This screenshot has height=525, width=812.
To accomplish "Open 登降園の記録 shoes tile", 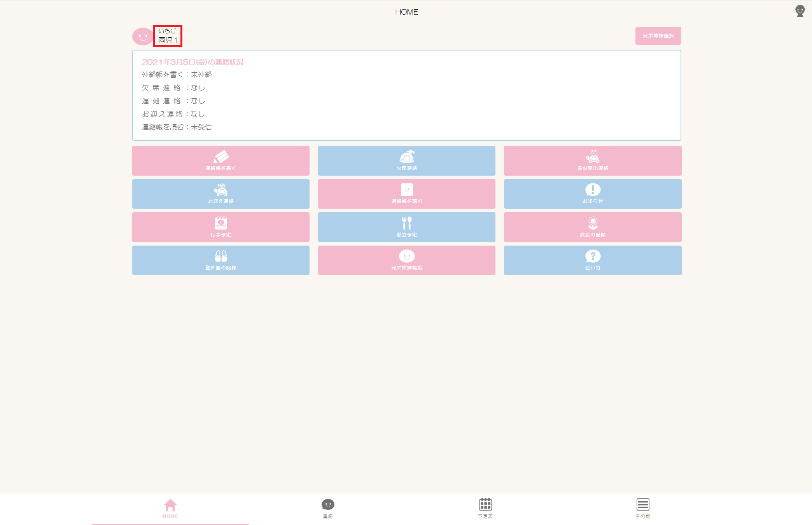I will pos(220,260).
